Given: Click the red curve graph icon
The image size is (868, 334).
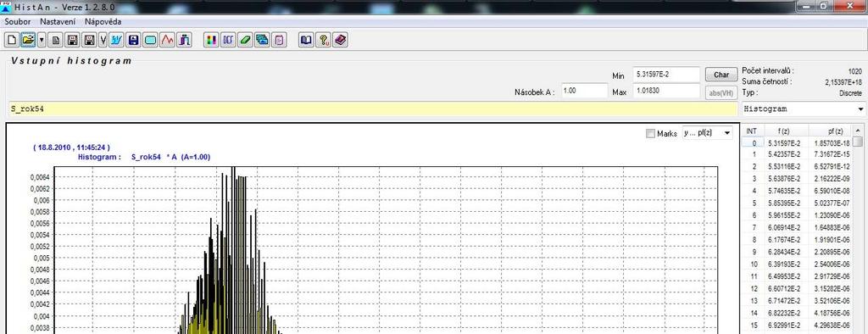Looking at the screenshot, I should (x=167, y=40).
